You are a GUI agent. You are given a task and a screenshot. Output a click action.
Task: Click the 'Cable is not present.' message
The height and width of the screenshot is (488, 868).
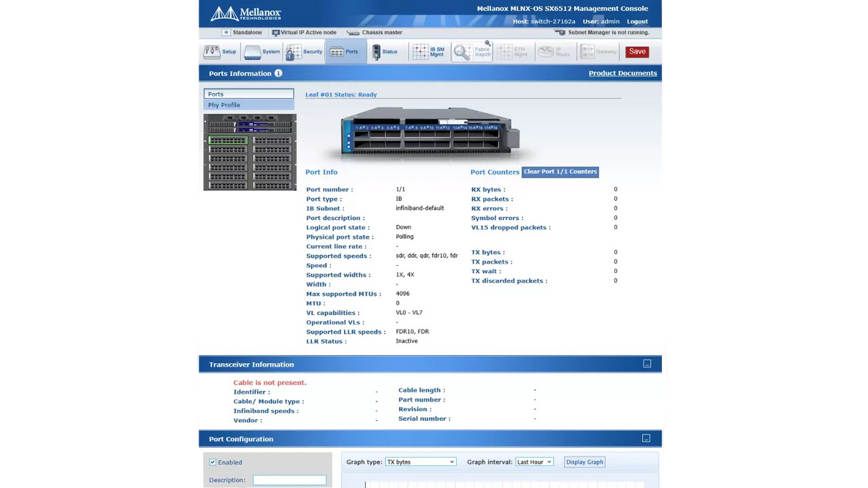[270, 382]
